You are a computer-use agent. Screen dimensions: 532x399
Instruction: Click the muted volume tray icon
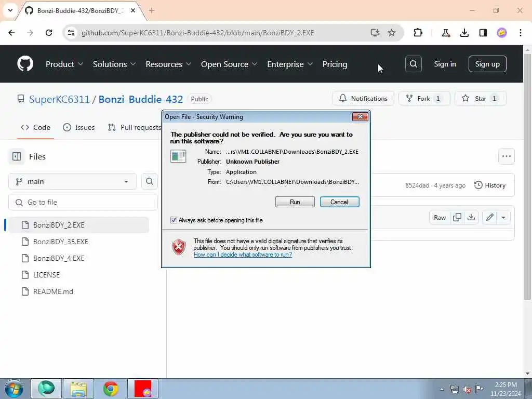467,389
